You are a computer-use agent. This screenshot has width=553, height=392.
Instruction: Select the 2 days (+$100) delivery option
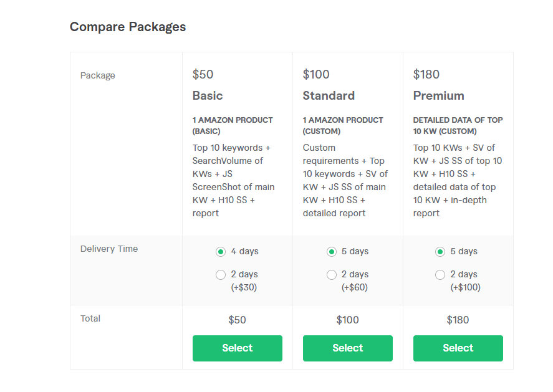tap(440, 275)
